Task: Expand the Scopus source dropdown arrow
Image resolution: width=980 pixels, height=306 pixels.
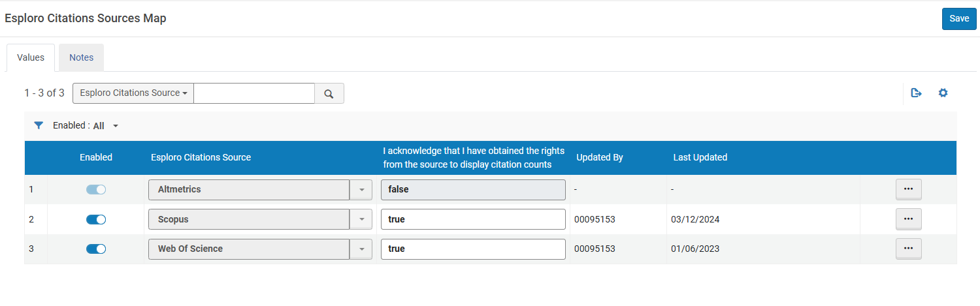Action: [x=361, y=220]
